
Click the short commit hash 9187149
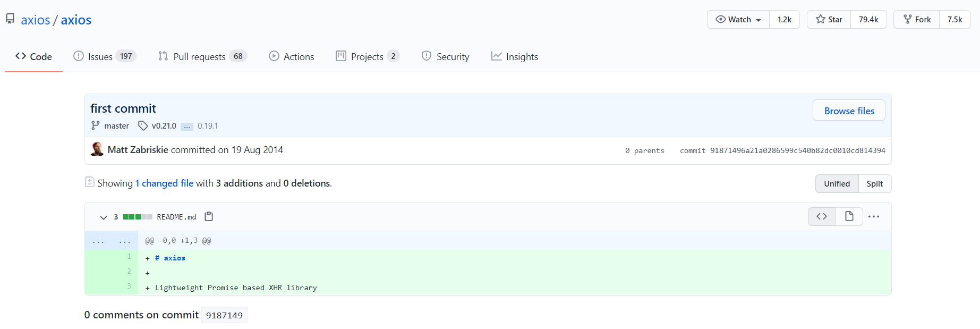coord(224,315)
